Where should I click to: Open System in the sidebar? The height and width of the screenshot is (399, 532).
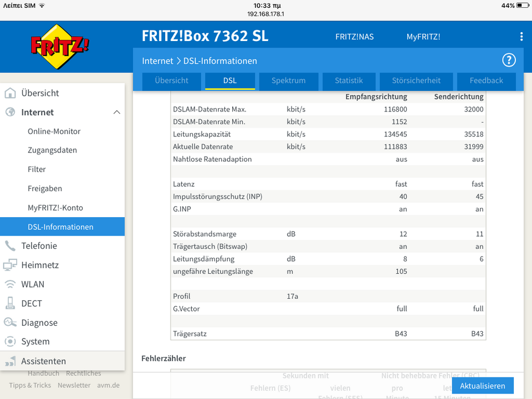click(x=63, y=341)
